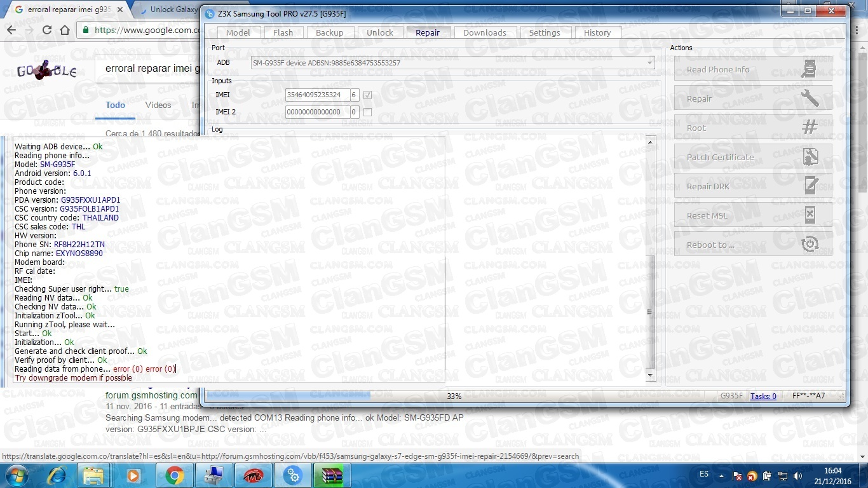Go to the Unlock tab
The width and height of the screenshot is (868, 488).
click(x=380, y=33)
